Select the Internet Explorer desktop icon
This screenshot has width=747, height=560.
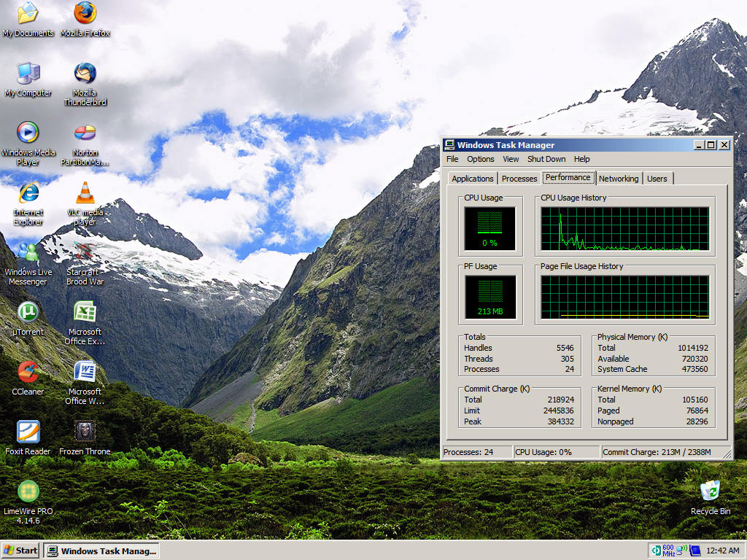click(28, 193)
